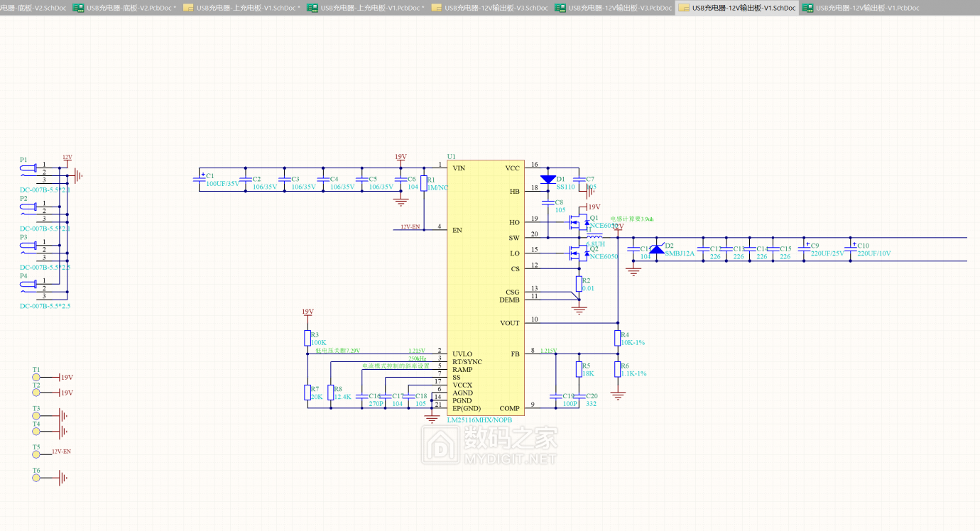Select resistor R1 symbol

click(x=424, y=183)
